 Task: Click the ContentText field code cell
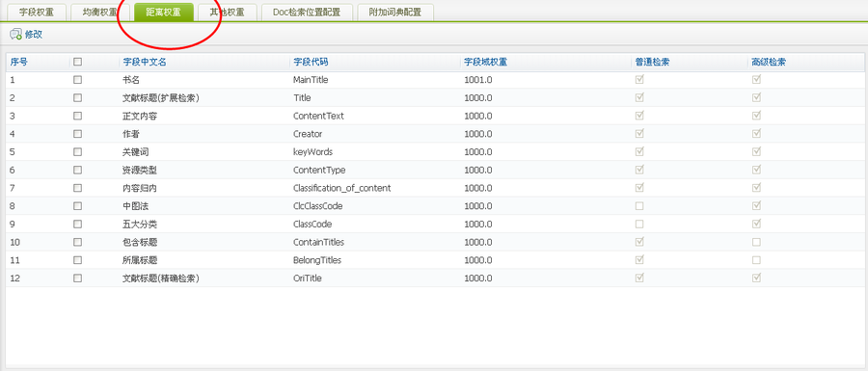(x=318, y=116)
